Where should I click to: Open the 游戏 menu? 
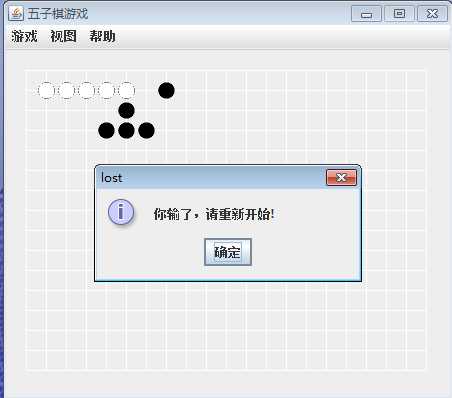point(24,36)
